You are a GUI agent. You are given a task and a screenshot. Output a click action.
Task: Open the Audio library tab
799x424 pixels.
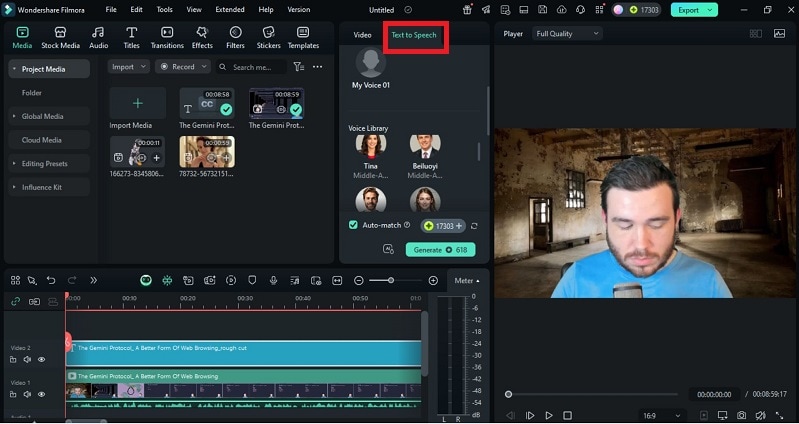pos(98,38)
